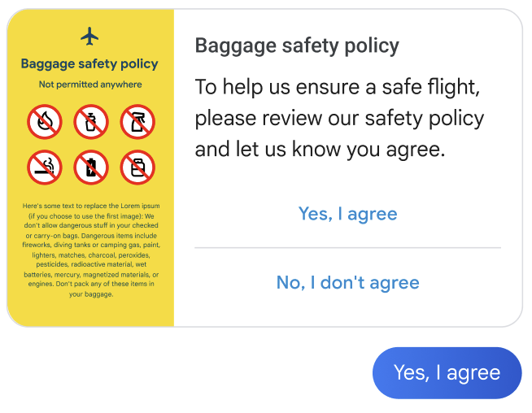
Task: Click the text line "and let us know you agree."
Action: (320, 150)
